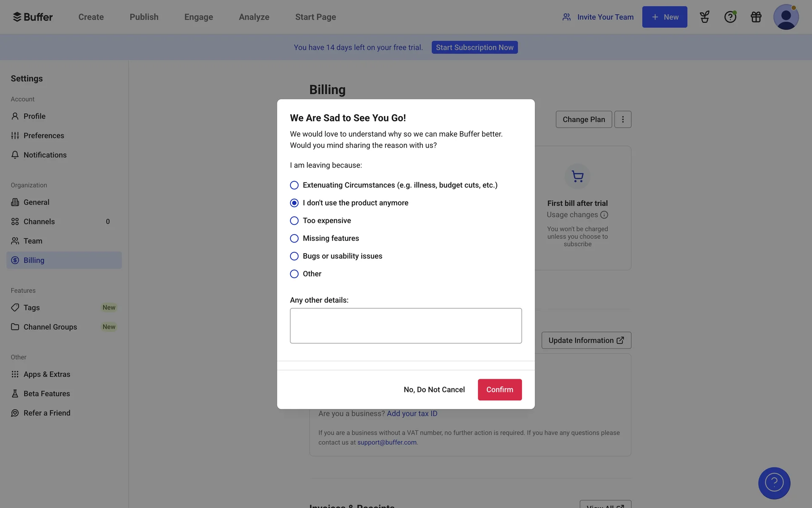Open the support@buffer.com email link
812x508 pixels.
click(387, 442)
